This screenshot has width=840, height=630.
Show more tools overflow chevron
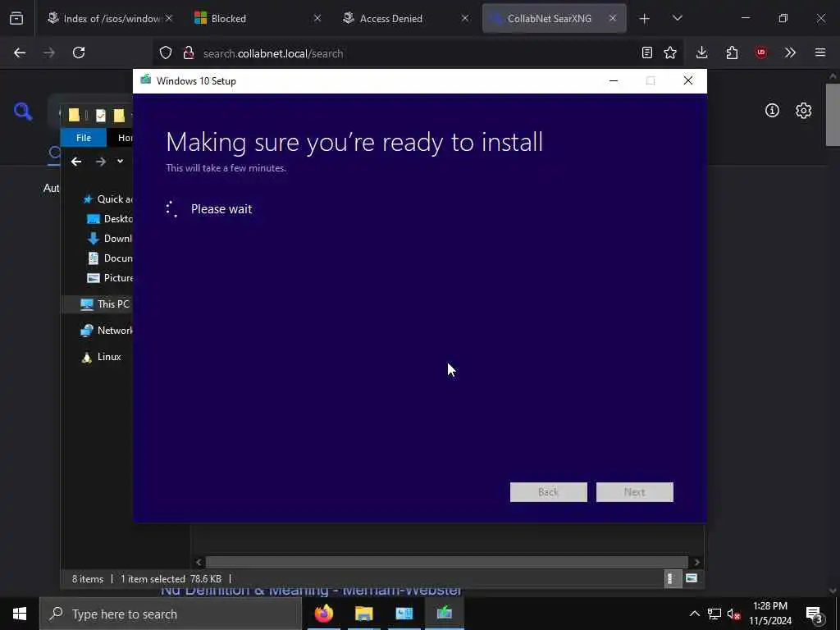[790, 52]
